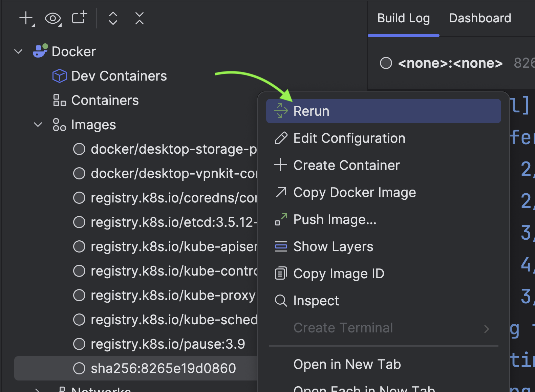The width and height of the screenshot is (535, 392).
Task: Click the <none>:<none> image header
Action: tap(450, 63)
